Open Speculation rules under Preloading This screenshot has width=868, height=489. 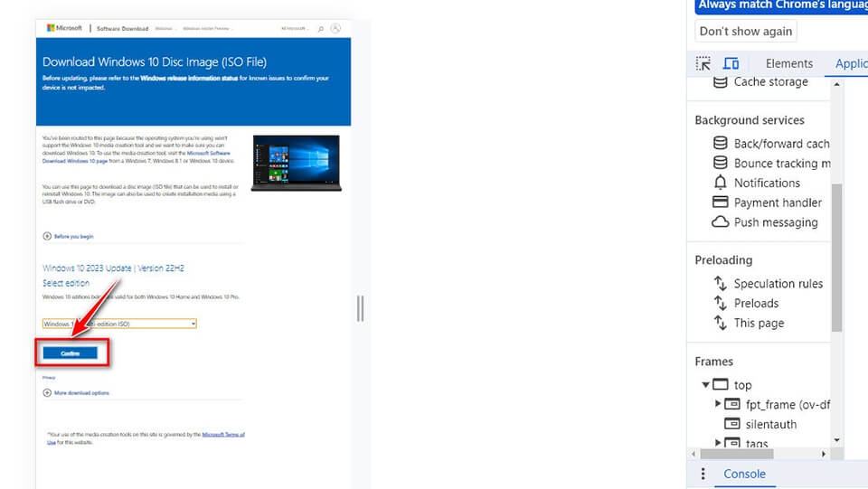(x=778, y=283)
